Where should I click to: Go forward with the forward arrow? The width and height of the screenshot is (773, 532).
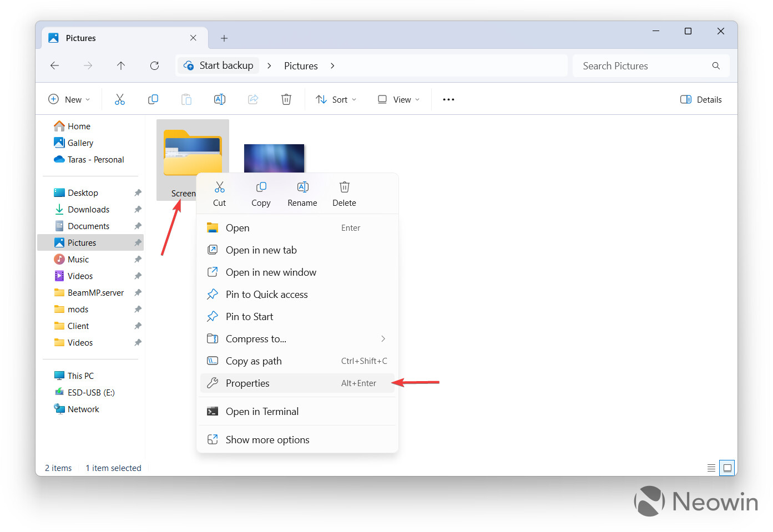tap(88, 65)
